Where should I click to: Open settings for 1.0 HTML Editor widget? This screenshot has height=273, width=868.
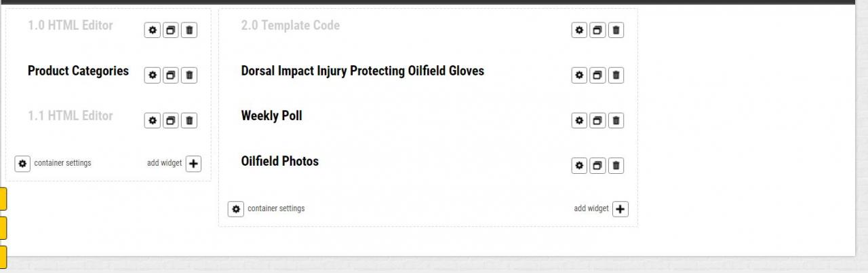click(153, 31)
